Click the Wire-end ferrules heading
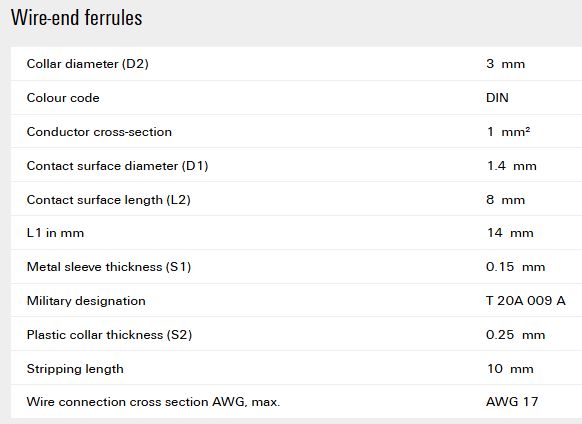Viewport: 582px width, 424px height. (x=76, y=17)
